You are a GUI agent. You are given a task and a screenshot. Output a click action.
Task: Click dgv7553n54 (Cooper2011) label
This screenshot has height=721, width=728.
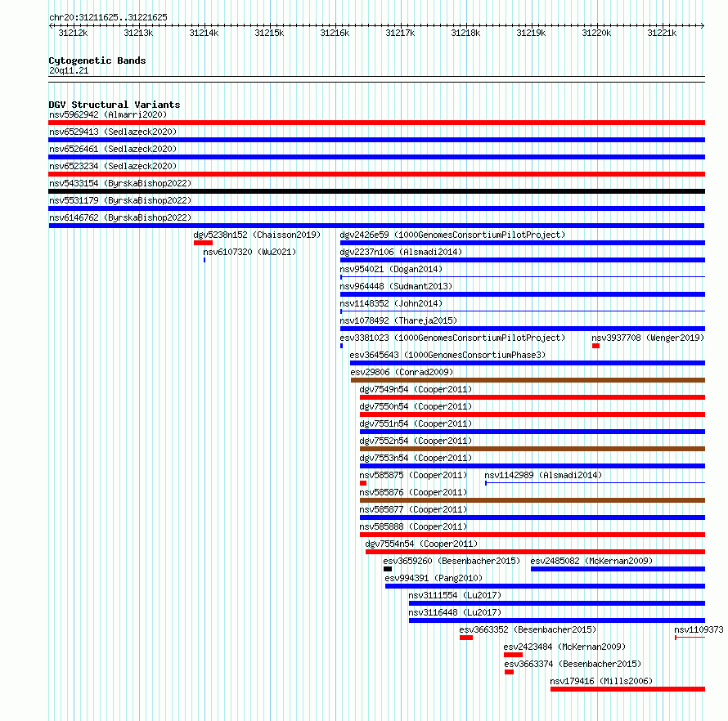(x=416, y=458)
